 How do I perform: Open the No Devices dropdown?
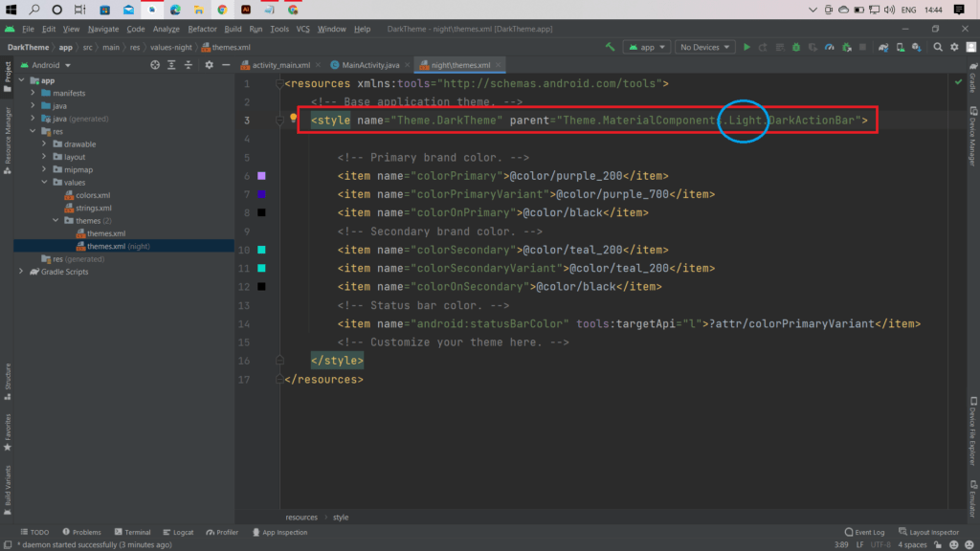704,47
